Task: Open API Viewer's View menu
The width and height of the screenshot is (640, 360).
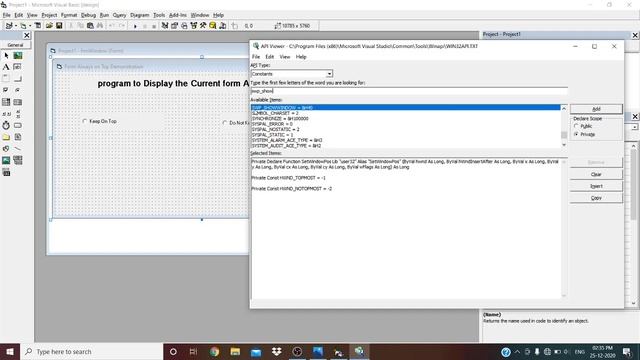Action: tap(285, 57)
